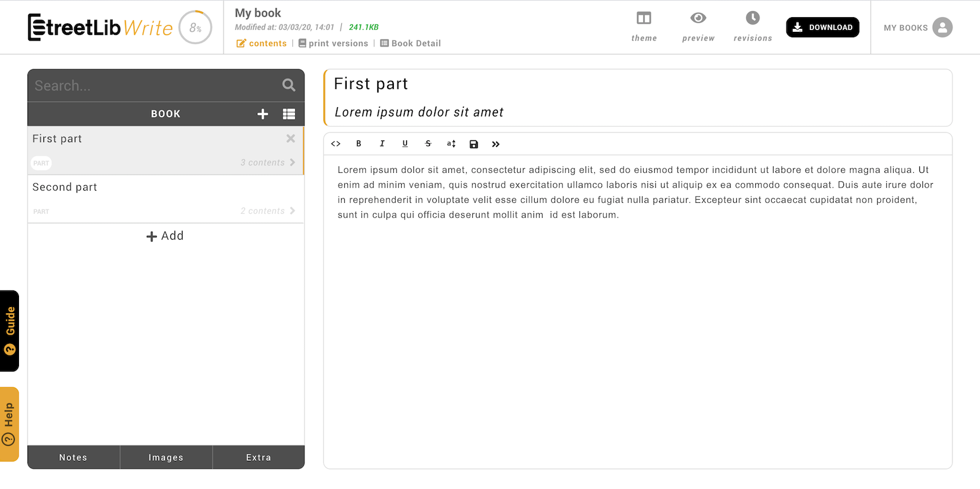The width and height of the screenshot is (980, 489).
Task: Click the search magnifier icon
Action: click(x=289, y=85)
